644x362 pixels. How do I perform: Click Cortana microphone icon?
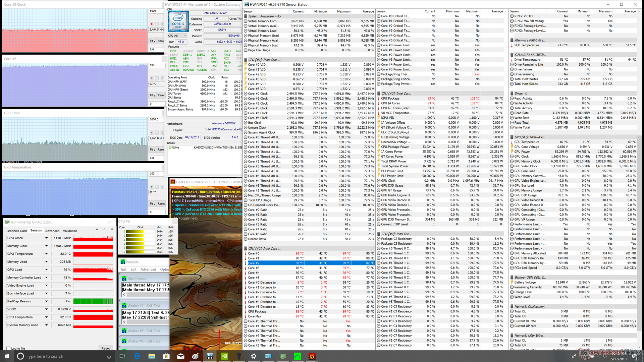tap(109, 356)
